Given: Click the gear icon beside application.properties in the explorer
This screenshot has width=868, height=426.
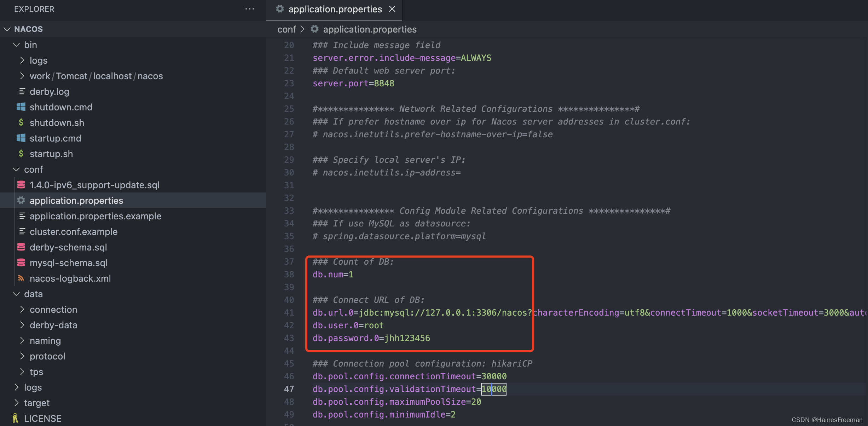Looking at the screenshot, I should pyautogui.click(x=21, y=200).
